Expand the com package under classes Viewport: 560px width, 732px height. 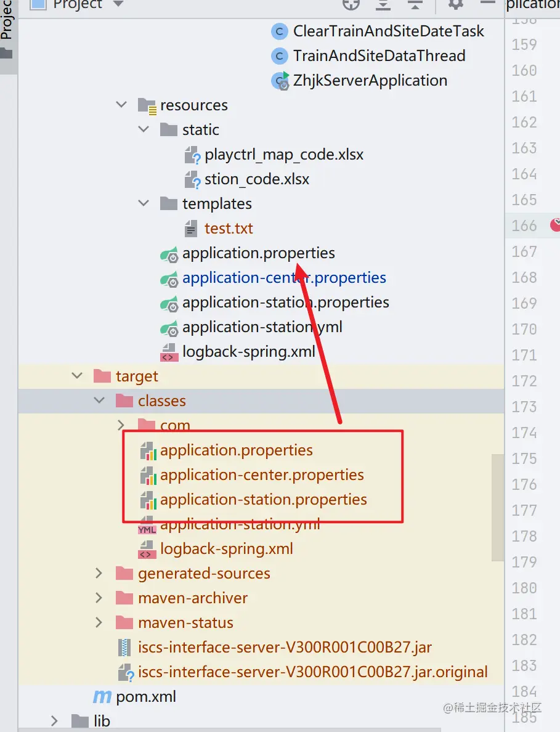pyautogui.click(x=121, y=425)
